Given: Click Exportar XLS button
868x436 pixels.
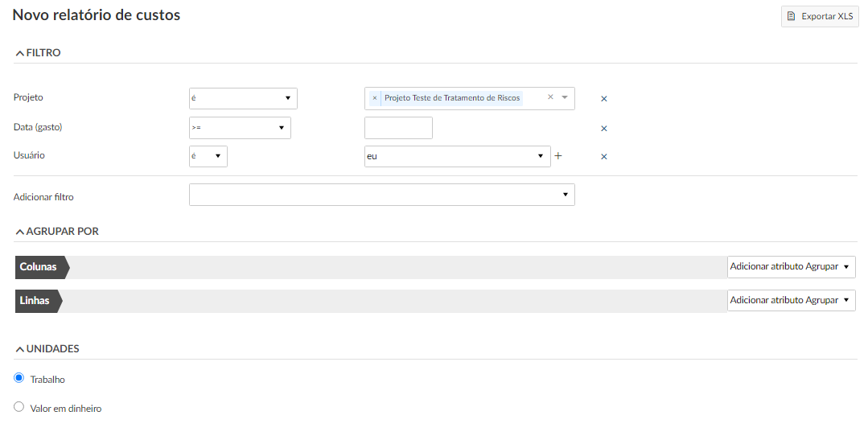Looking at the screenshot, I should [820, 16].
